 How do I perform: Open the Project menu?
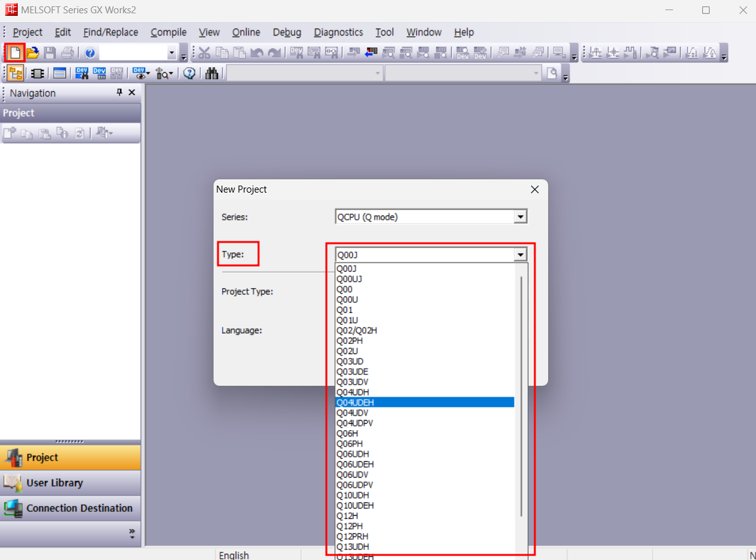[27, 32]
